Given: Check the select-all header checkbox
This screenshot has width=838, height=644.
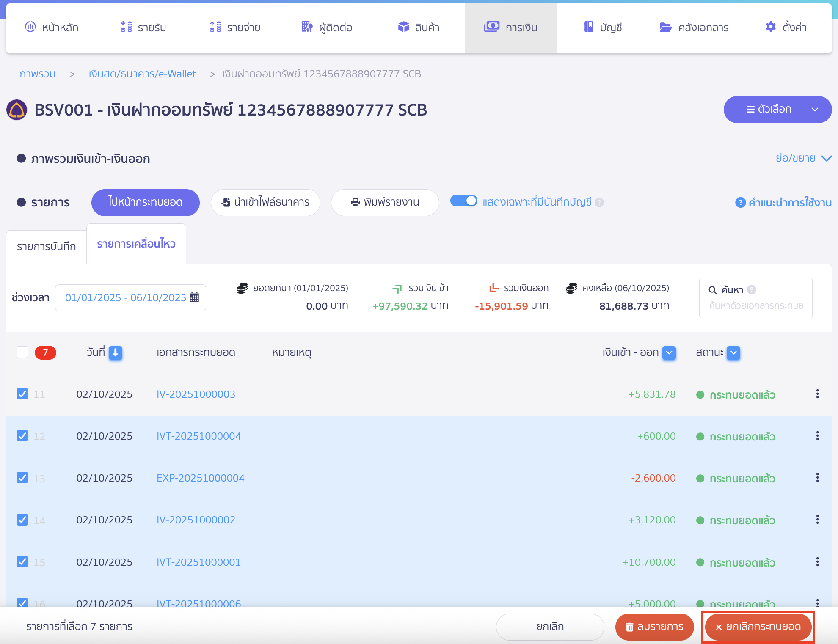Looking at the screenshot, I should click(x=22, y=352).
